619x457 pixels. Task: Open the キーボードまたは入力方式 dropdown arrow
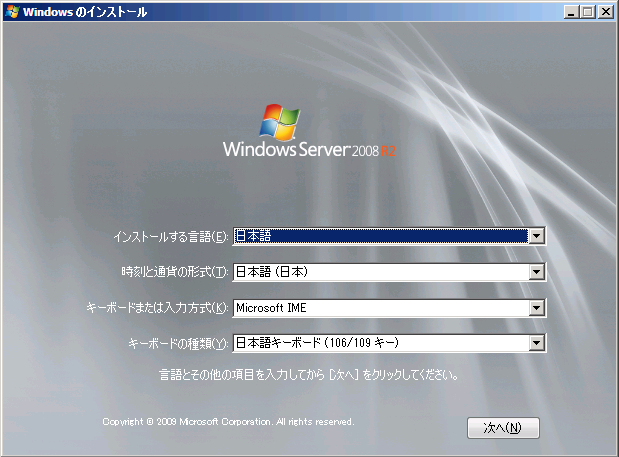click(x=536, y=308)
